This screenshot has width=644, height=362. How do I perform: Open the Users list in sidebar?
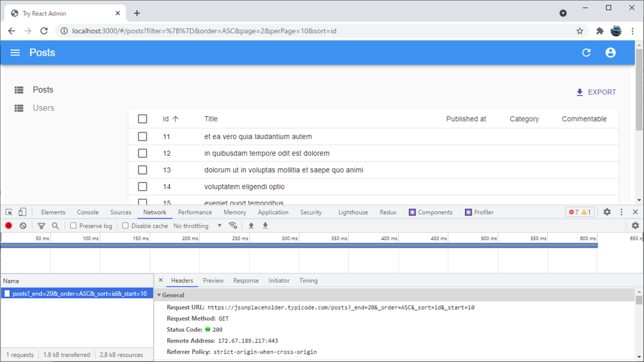[43, 107]
